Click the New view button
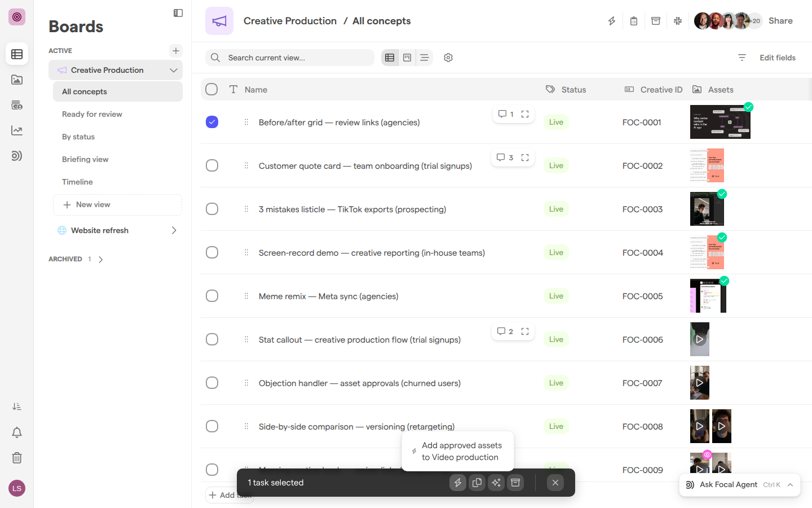Image resolution: width=812 pixels, height=508 pixels. click(118, 205)
